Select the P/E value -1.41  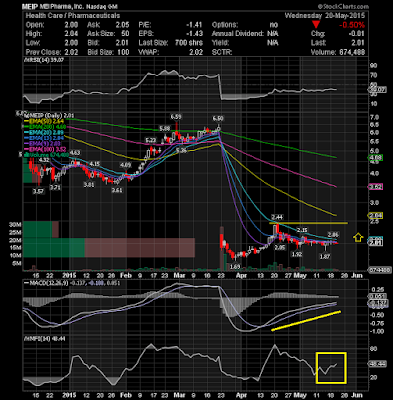pos(195,25)
